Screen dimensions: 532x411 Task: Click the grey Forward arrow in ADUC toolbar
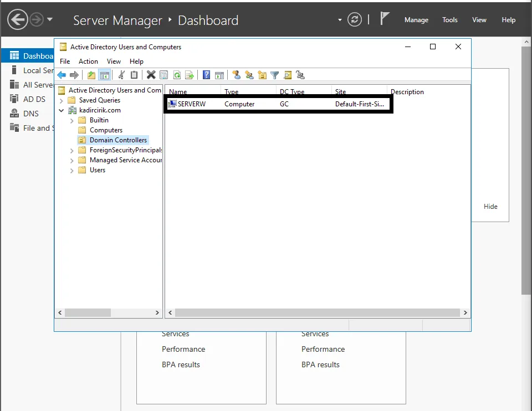coord(74,75)
